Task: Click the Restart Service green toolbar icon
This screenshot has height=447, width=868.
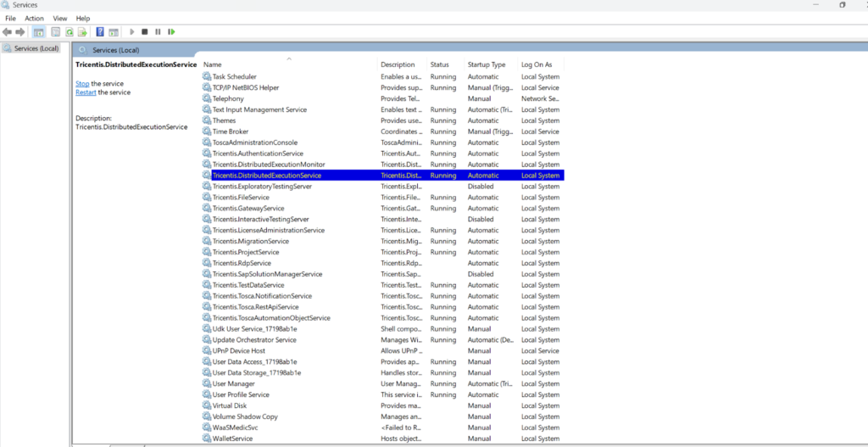Action: 171,32
